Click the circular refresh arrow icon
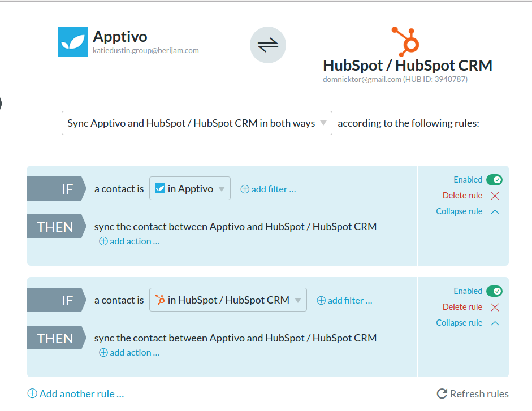This screenshot has width=532, height=411. click(x=442, y=393)
